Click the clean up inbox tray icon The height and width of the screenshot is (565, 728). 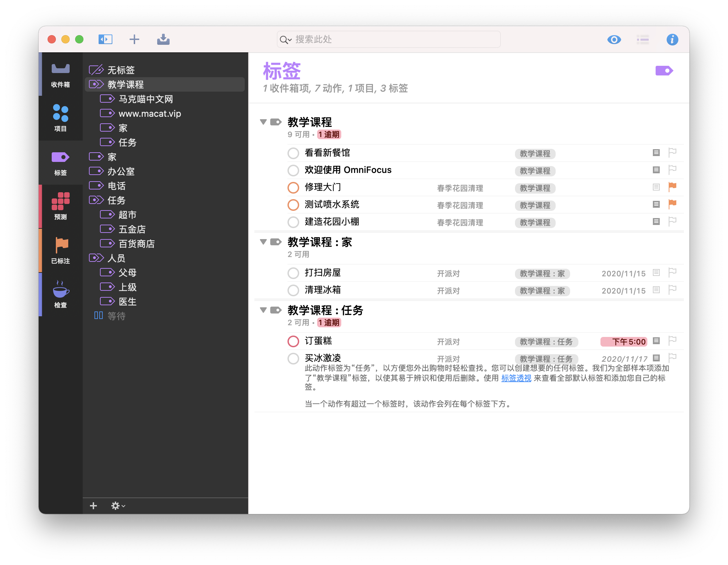[163, 39]
